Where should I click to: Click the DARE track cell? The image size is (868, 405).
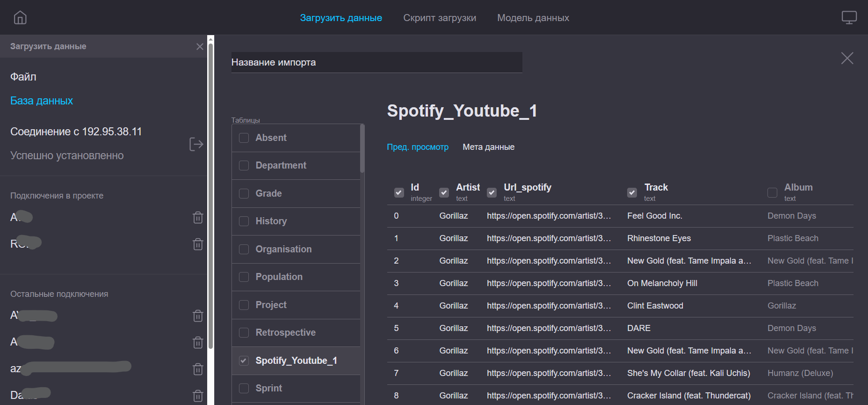[x=638, y=328]
